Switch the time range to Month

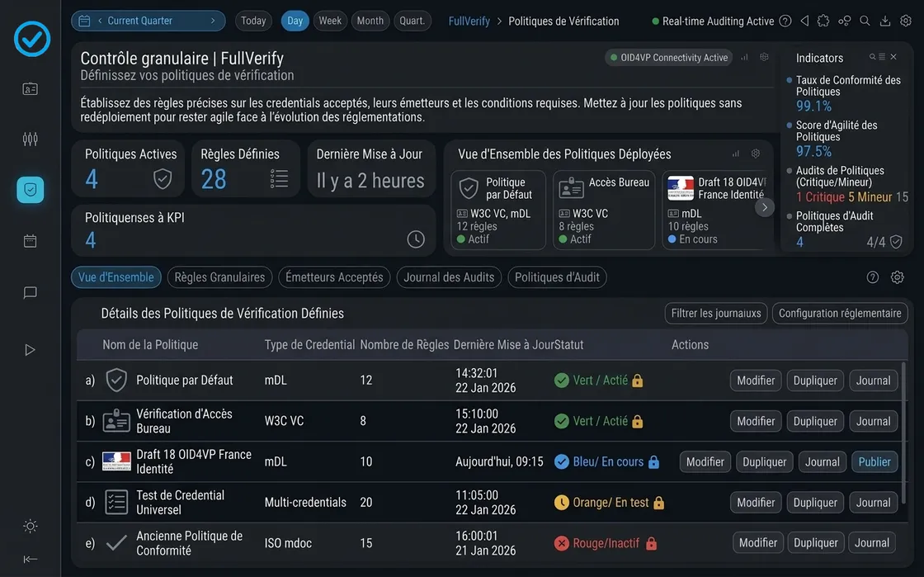(370, 21)
